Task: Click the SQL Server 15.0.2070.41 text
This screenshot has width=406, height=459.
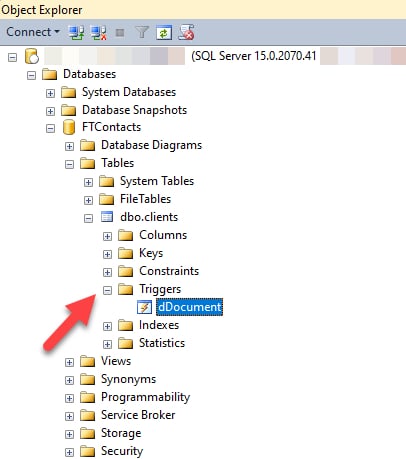Action: (254, 56)
